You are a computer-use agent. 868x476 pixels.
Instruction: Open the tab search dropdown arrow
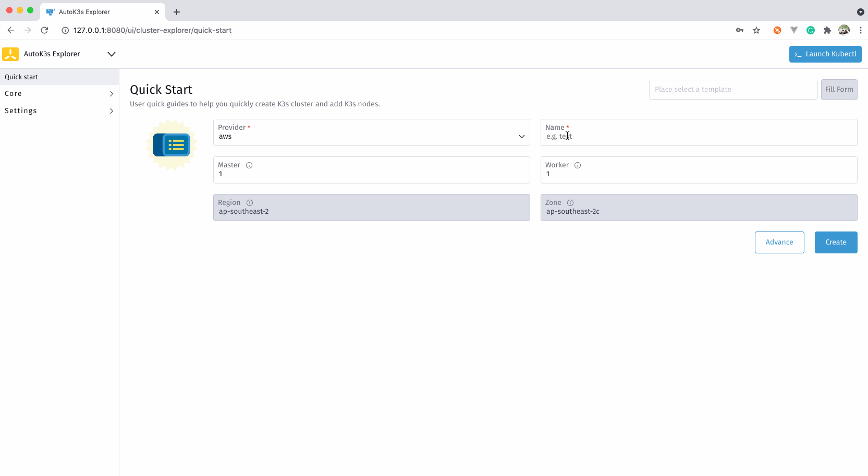[861, 12]
